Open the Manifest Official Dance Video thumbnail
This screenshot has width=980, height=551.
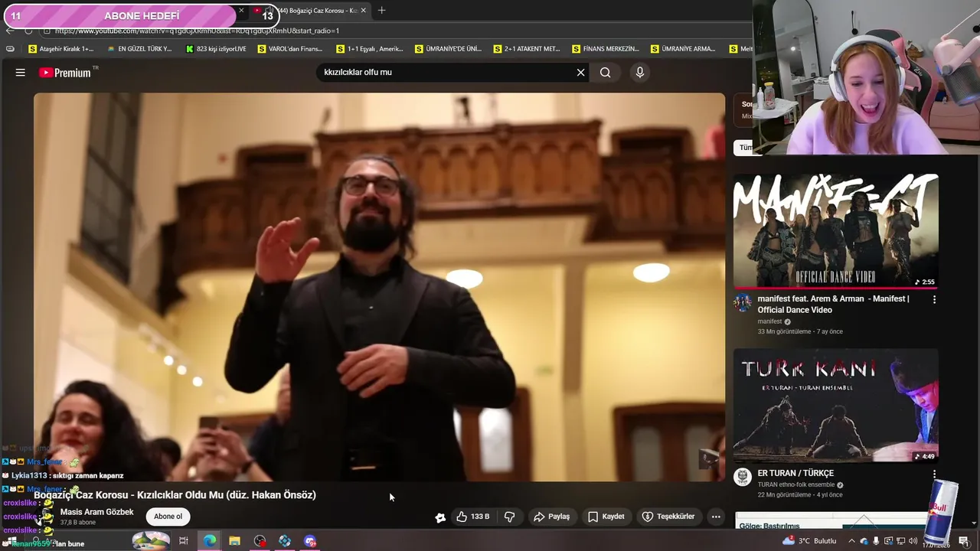pos(836,231)
